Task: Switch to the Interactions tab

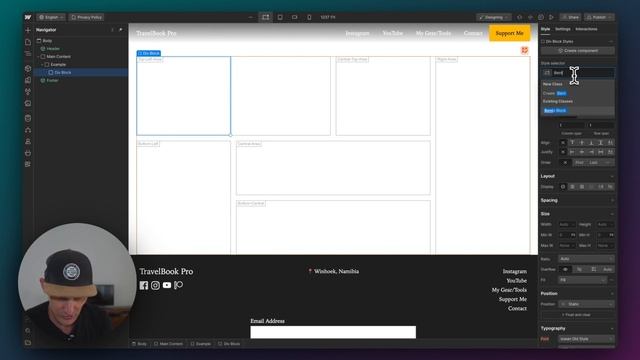Action: [586, 29]
